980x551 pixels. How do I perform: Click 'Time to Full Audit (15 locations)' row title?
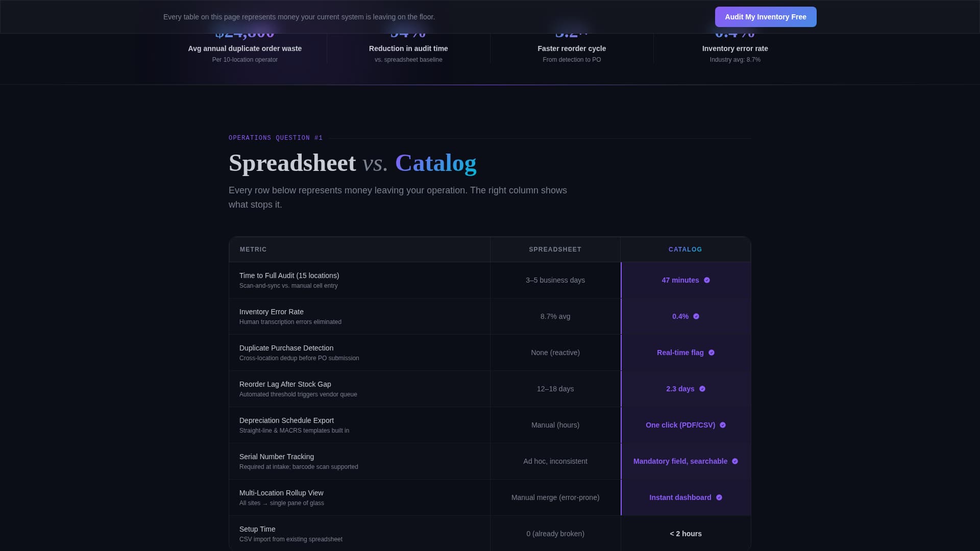[x=289, y=275]
